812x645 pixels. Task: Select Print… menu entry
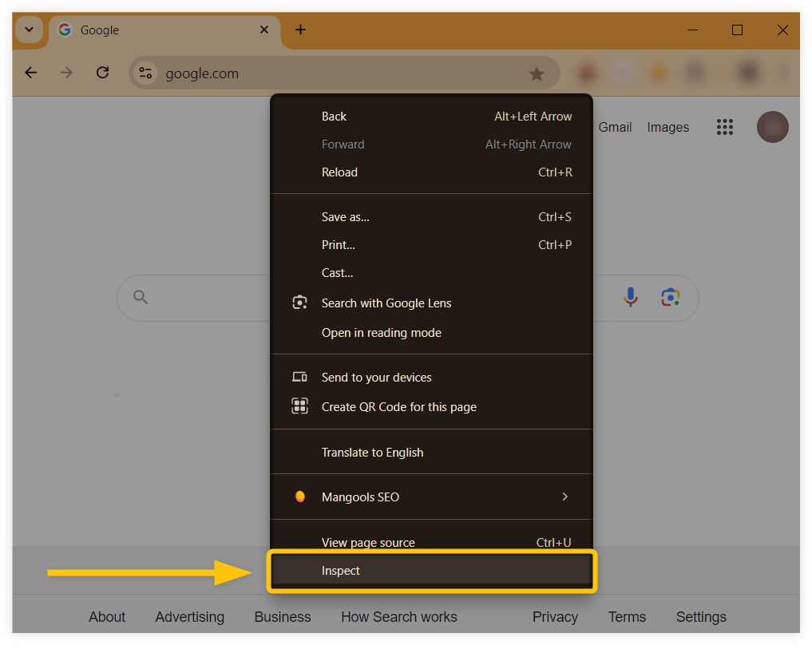coord(431,245)
